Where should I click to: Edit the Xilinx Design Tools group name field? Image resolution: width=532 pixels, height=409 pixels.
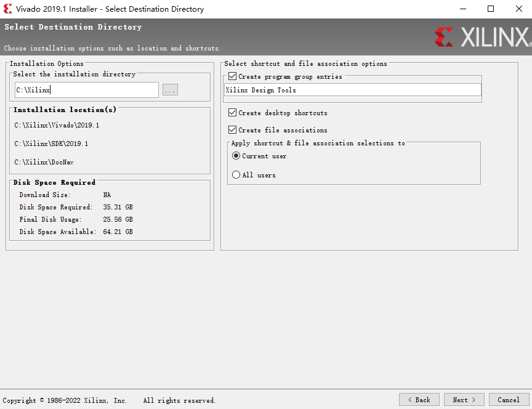pyautogui.click(x=353, y=90)
